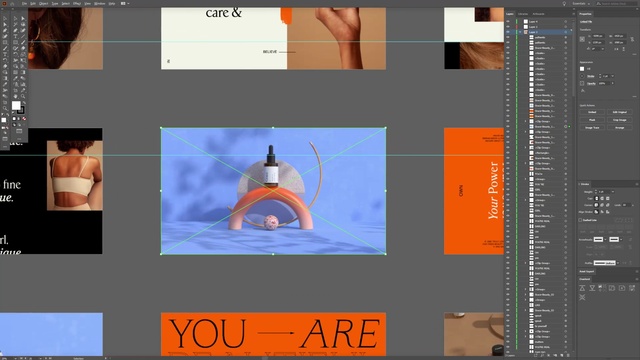The image size is (640, 360).
Task: Open stroke weight dropdown in Appearance section
Action: 613,76
